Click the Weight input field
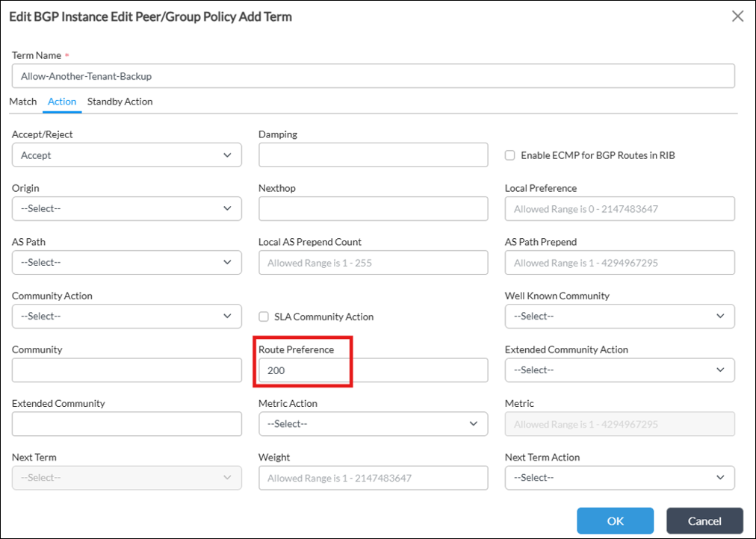Image resolution: width=756 pixels, height=539 pixels. point(373,478)
